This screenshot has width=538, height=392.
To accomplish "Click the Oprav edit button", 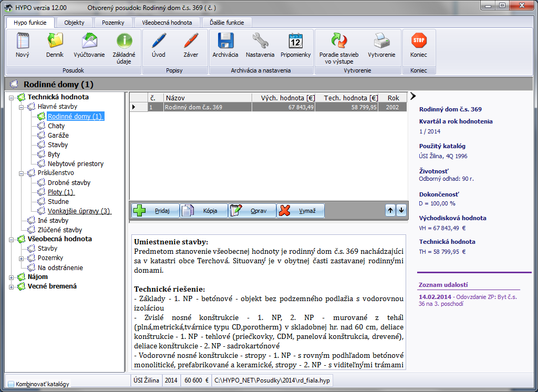I will [x=252, y=210].
